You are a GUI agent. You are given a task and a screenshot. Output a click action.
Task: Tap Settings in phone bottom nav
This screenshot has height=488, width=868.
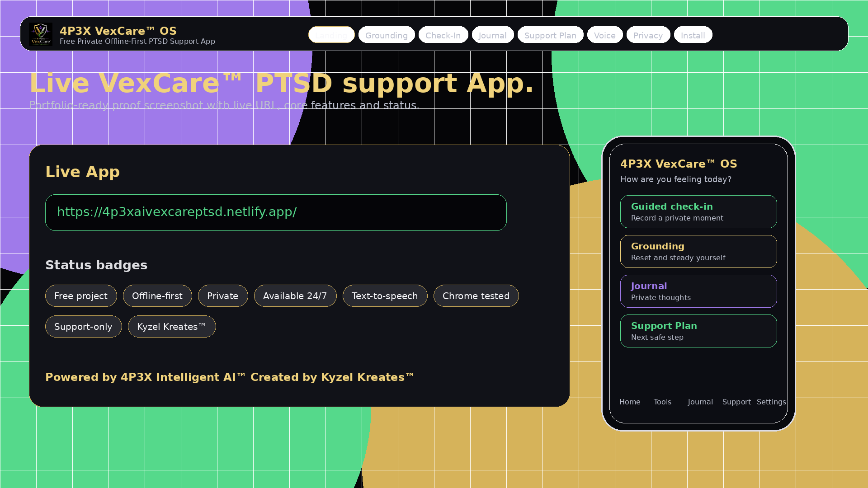[771, 402]
